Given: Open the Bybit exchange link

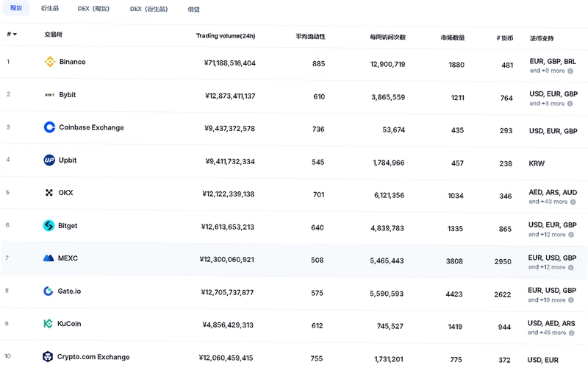Looking at the screenshot, I should coord(68,95).
